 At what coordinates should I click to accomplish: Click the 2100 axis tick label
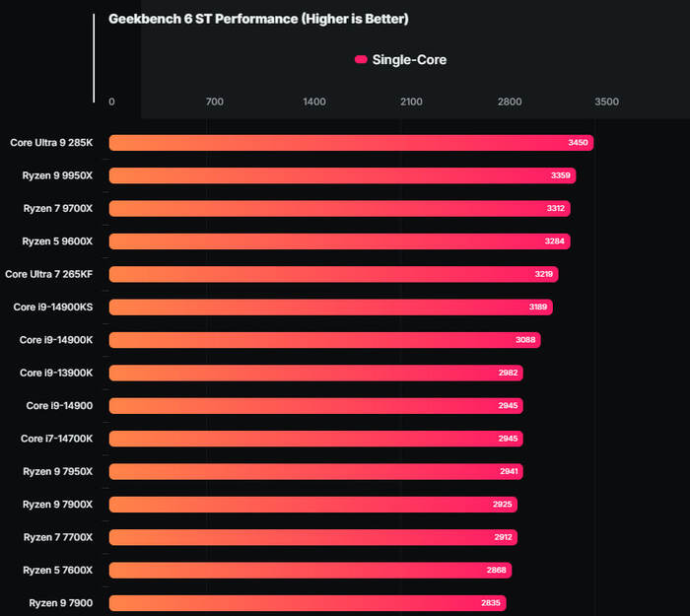click(411, 102)
